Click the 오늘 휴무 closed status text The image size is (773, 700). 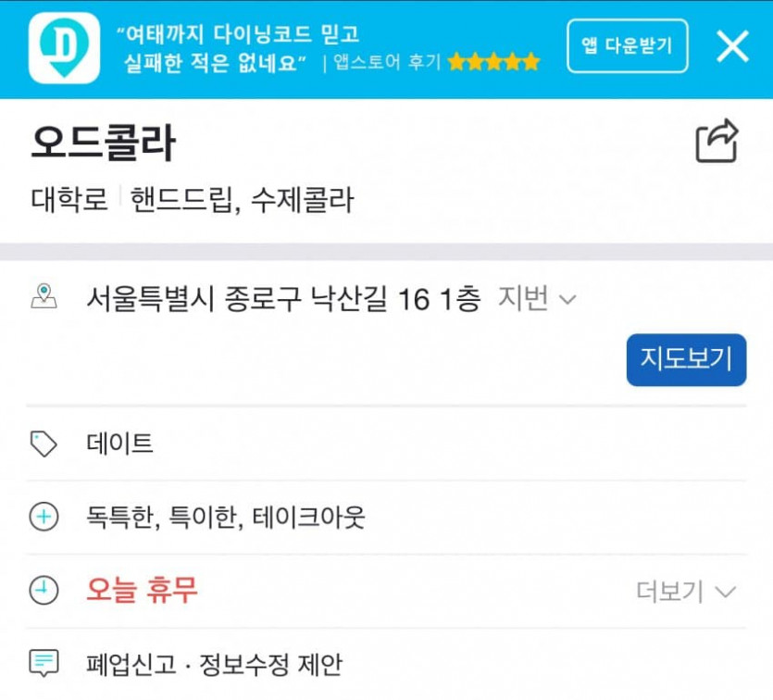tap(142, 590)
